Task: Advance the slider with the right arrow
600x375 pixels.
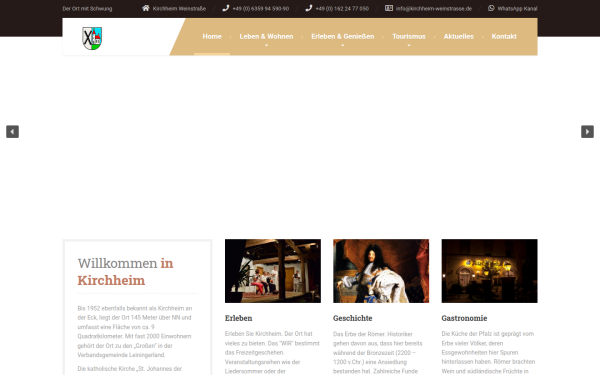Action: 587,132
